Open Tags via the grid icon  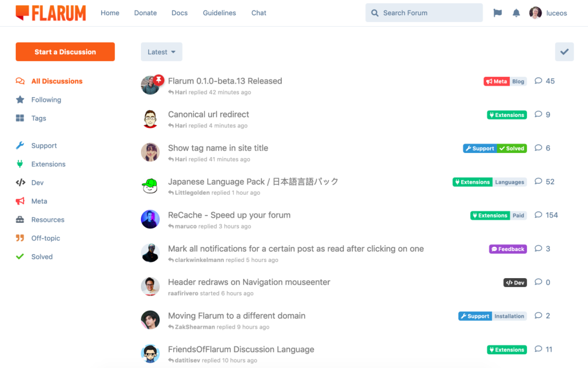20,118
